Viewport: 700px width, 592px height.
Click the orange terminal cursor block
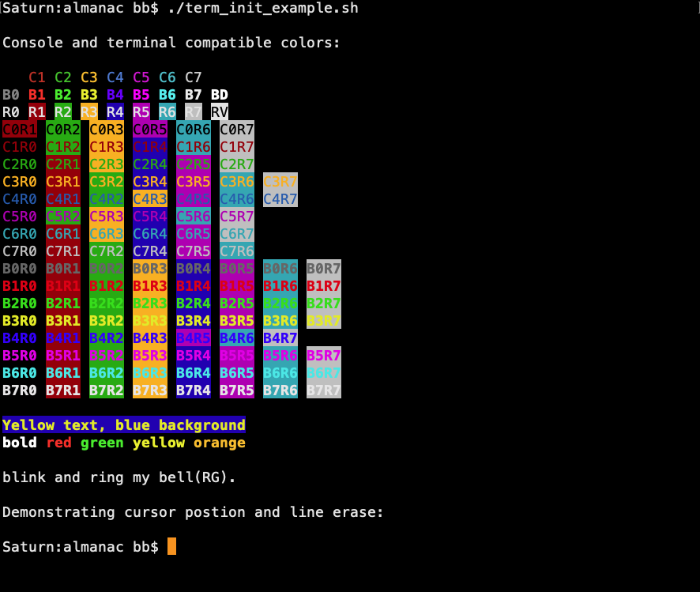click(171, 546)
